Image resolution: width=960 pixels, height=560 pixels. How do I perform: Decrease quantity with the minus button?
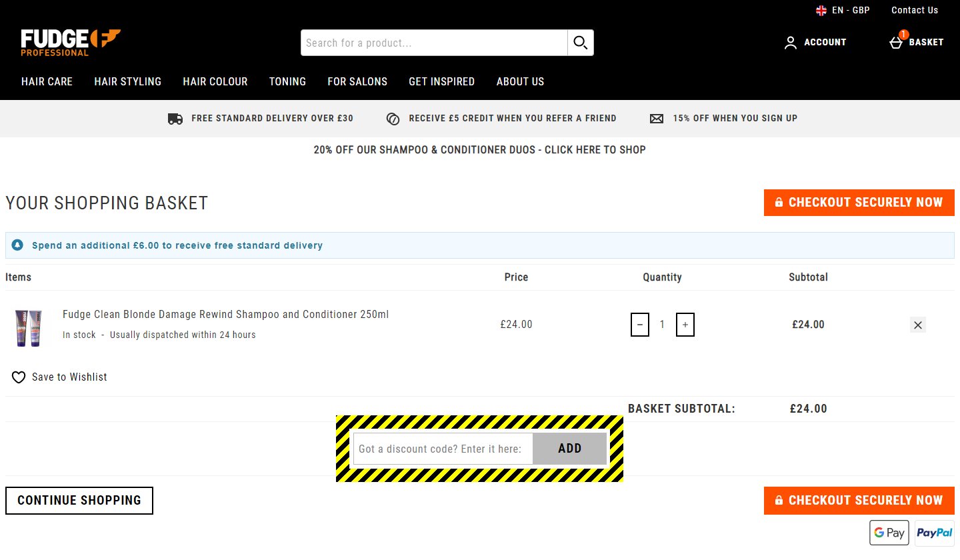pos(640,325)
